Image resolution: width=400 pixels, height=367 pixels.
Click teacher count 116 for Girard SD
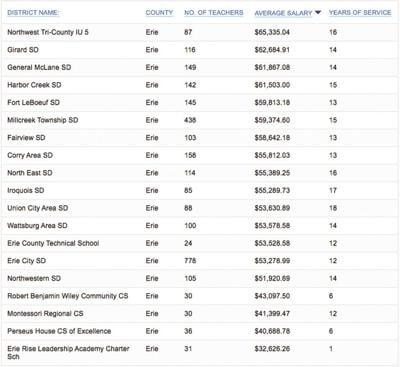point(190,50)
